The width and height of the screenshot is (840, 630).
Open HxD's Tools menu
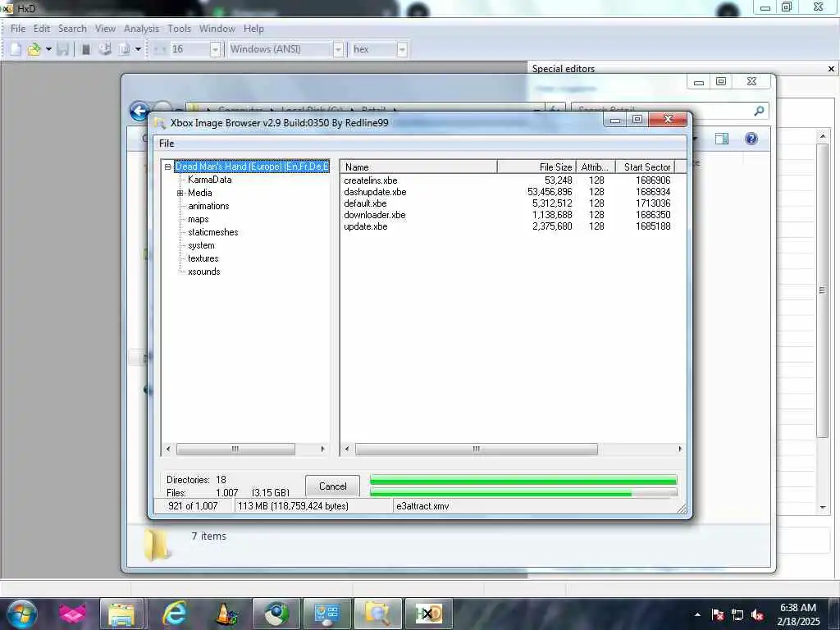click(179, 29)
